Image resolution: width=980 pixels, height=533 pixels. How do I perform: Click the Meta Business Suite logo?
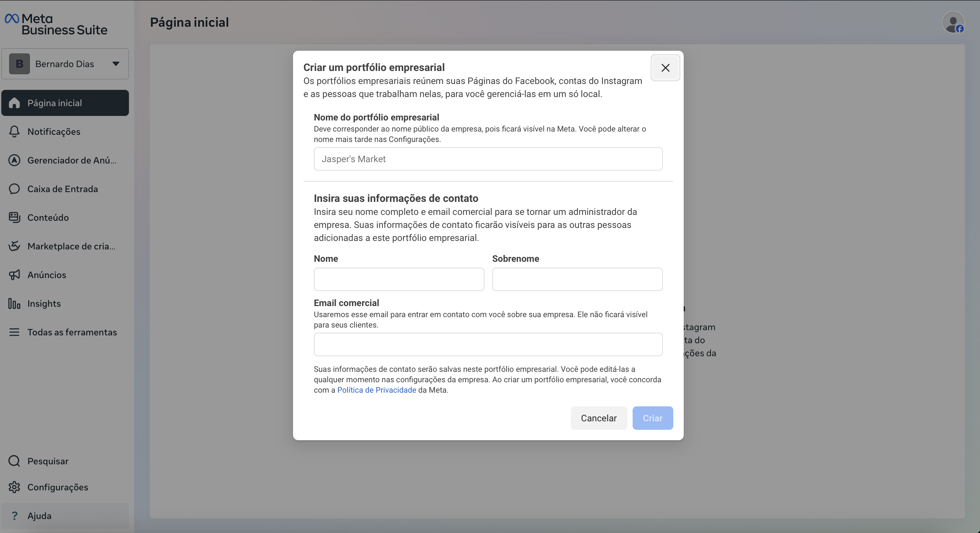click(x=56, y=24)
